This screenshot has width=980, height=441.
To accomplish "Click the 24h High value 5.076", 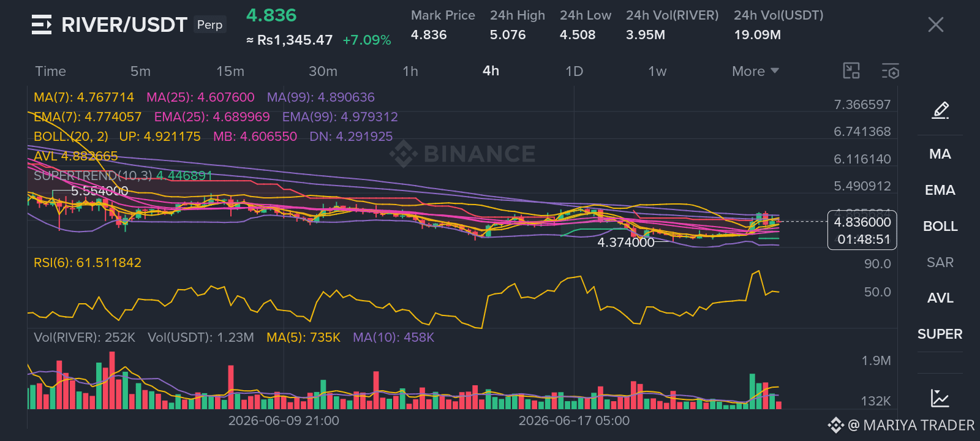I will click(508, 35).
